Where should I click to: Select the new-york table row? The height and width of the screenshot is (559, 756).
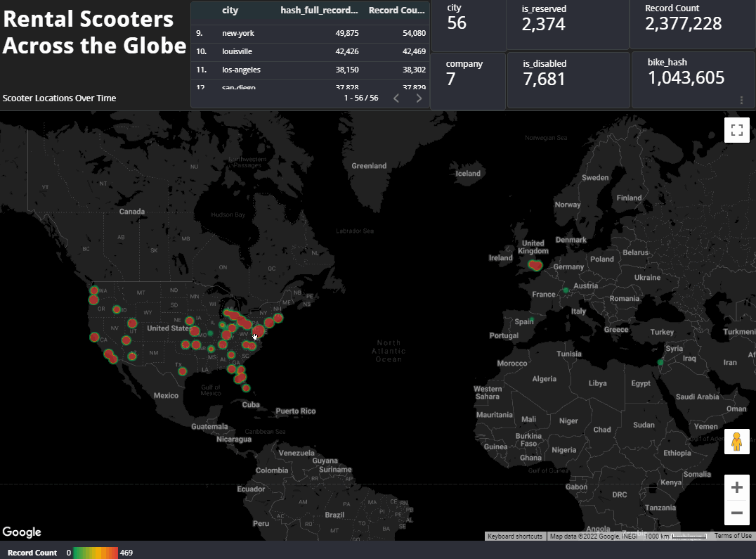coord(310,33)
